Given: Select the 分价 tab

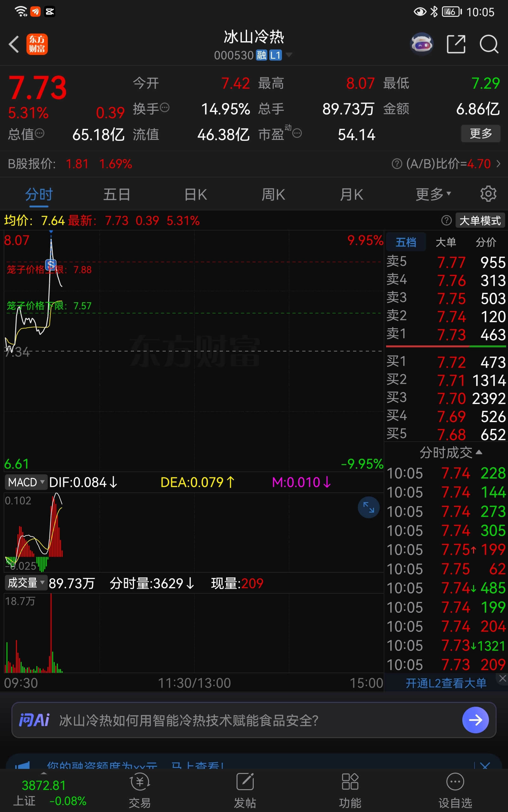Looking at the screenshot, I should 486,242.
